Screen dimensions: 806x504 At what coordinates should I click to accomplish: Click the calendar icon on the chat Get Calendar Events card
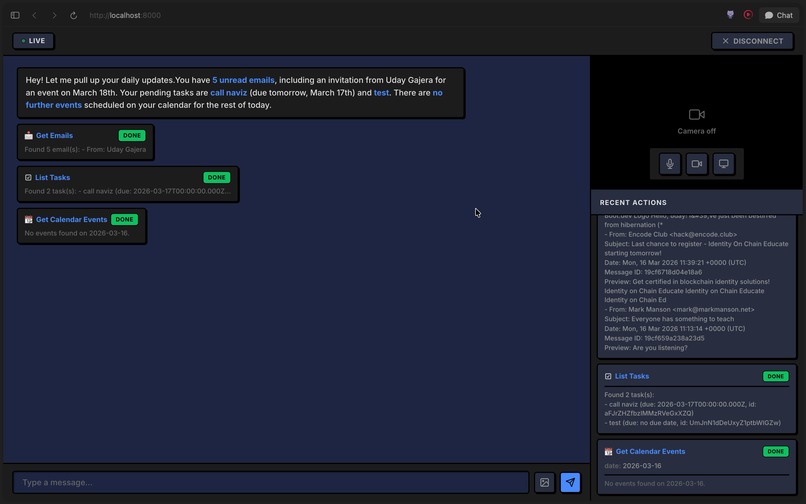pos(28,220)
